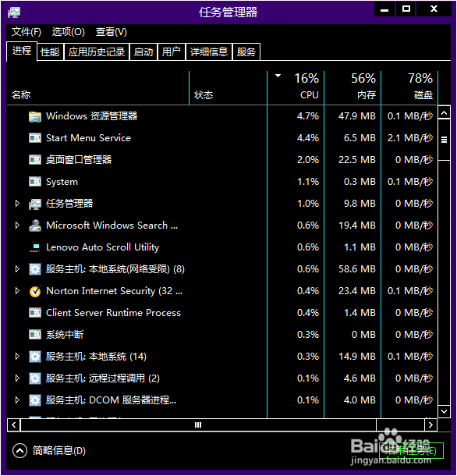
Task: Click the 系统中断 process icon
Action: (35, 335)
